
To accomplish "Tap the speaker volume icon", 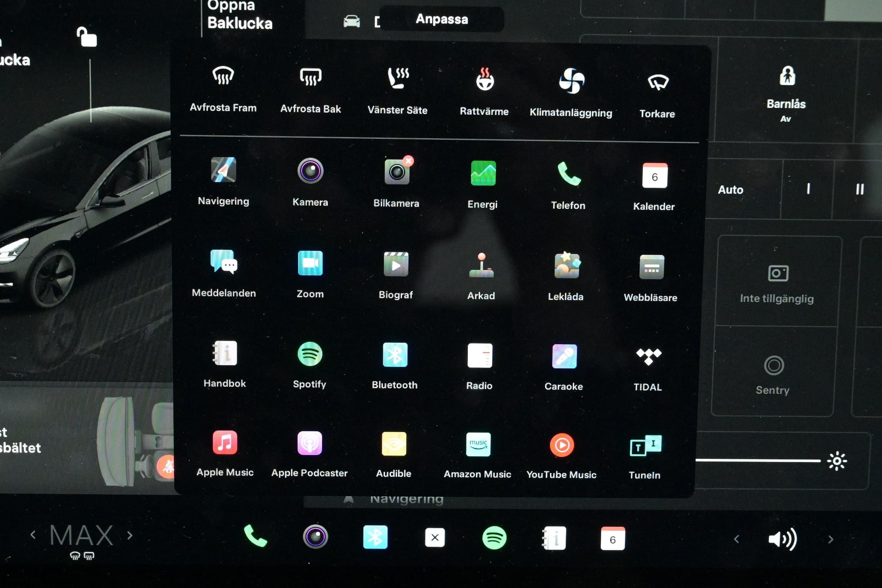I will (x=783, y=539).
